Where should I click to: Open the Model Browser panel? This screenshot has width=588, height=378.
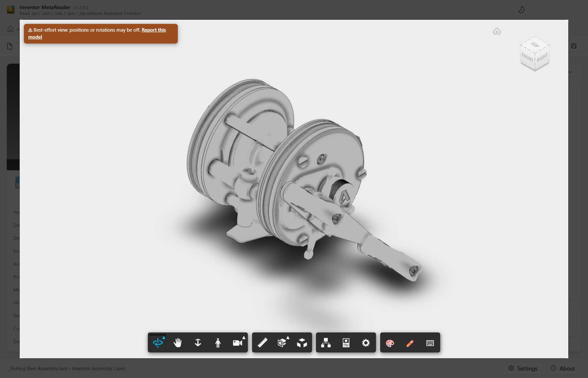click(326, 342)
